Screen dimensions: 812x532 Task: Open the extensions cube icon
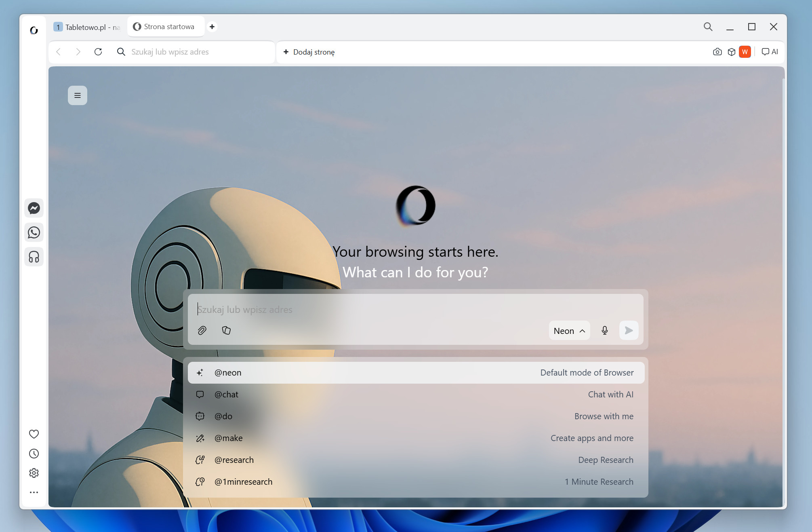point(731,52)
